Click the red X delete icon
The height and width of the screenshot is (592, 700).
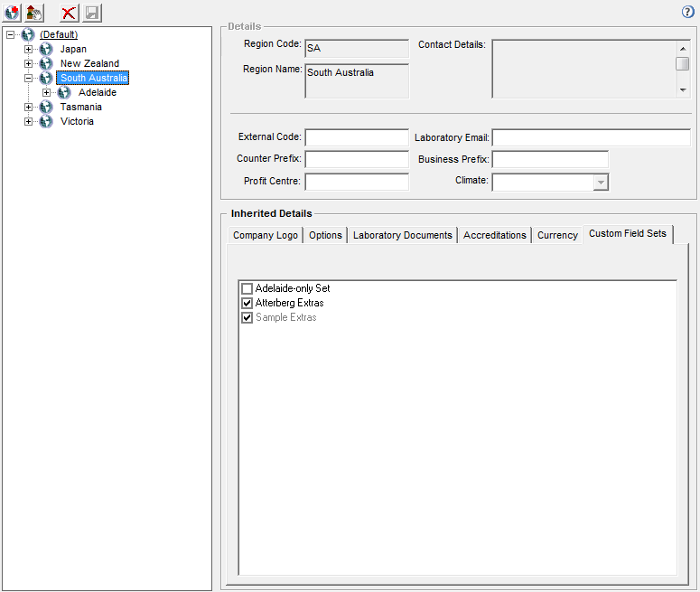coord(70,13)
